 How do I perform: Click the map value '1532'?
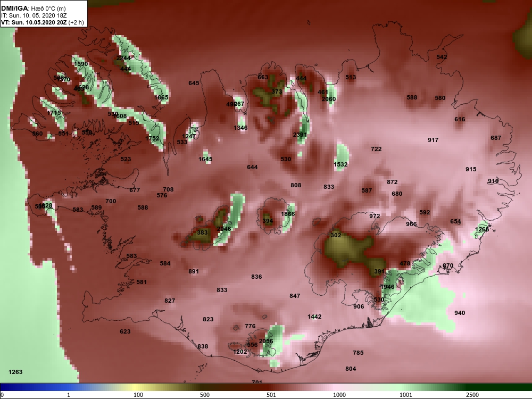(340, 164)
